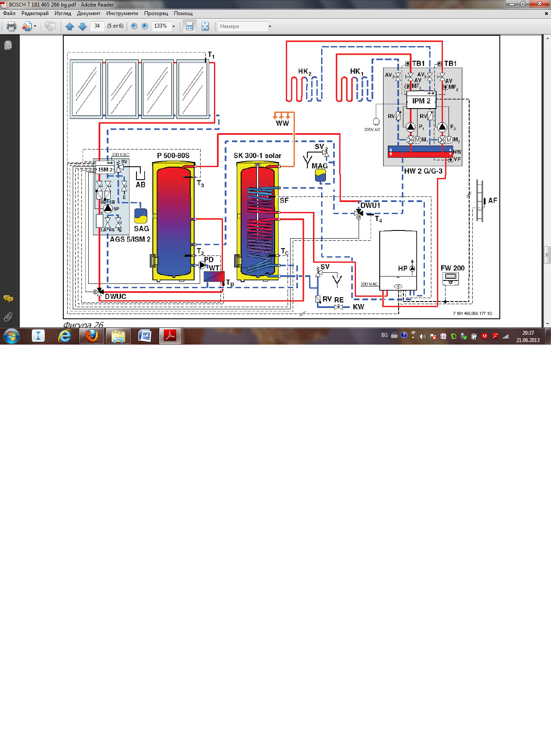The height and width of the screenshot is (756, 551).
Task: Click the vertical scrollbar thumb
Action: coord(547,255)
